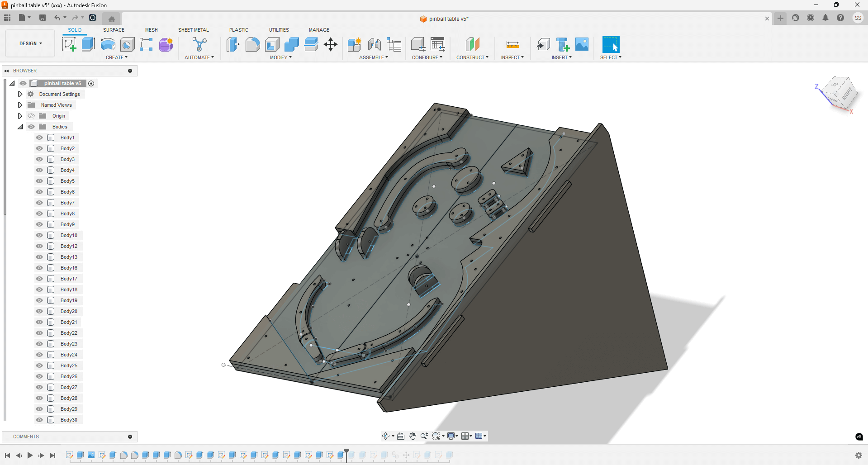Select the Extrude tool
This screenshot has height=465, width=868.
click(x=88, y=44)
